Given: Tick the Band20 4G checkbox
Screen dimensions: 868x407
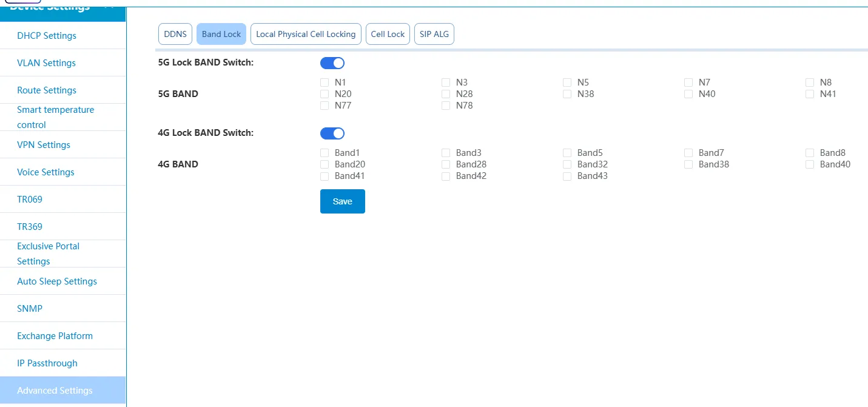Looking at the screenshot, I should tap(325, 164).
